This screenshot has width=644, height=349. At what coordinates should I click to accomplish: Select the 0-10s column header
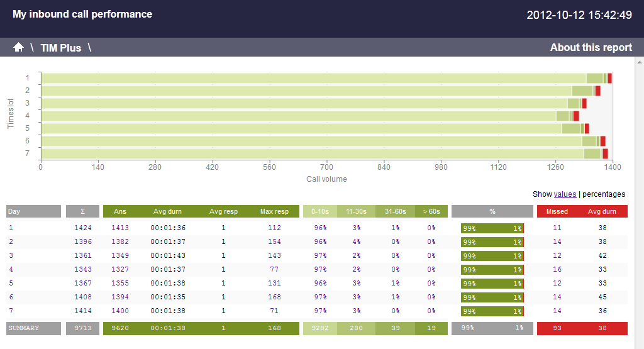[320, 211]
